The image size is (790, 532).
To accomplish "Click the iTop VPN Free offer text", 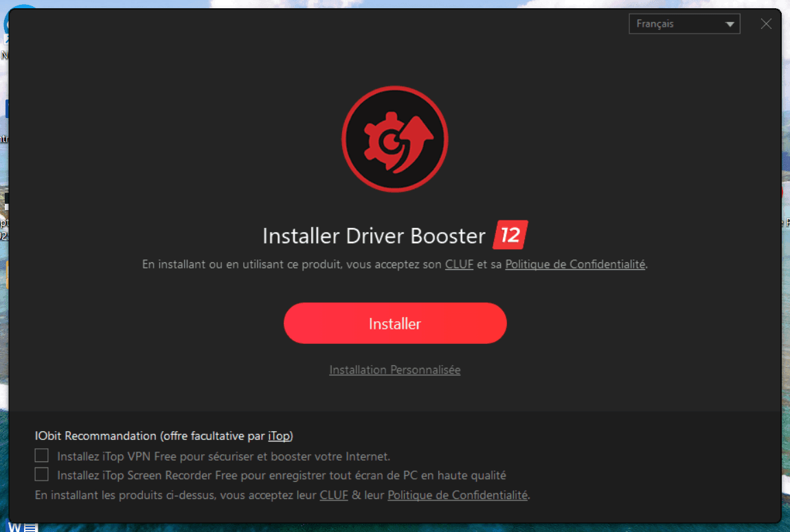I will tap(224, 456).
